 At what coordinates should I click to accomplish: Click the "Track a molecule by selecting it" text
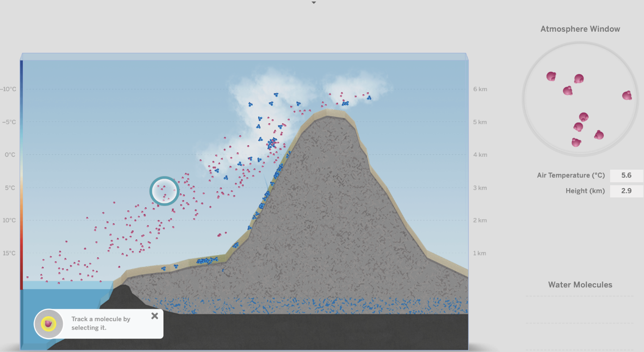point(101,323)
